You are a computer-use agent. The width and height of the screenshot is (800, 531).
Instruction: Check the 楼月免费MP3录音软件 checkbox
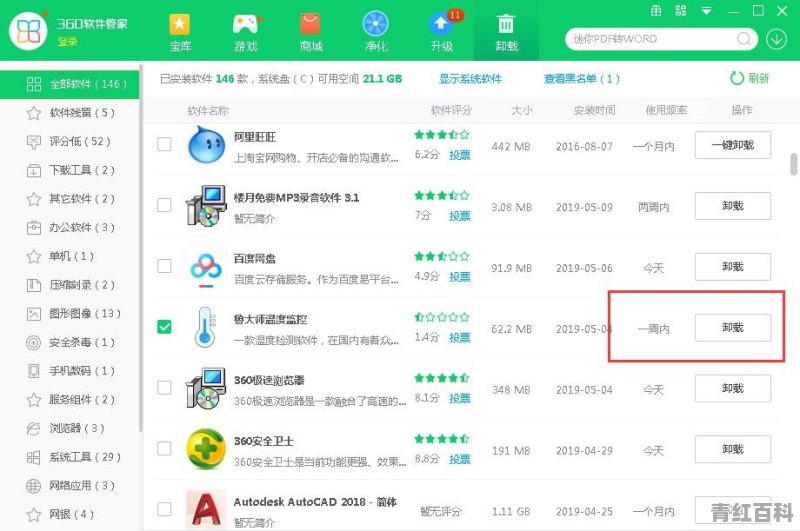(x=164, y=205)
